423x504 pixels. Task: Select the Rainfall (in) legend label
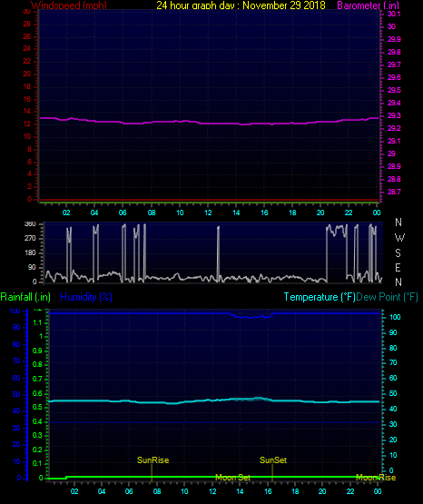click(25, 297)
